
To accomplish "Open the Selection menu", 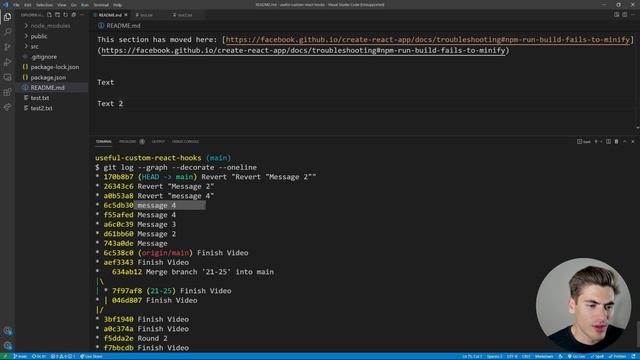I will [x=44, y=5].
